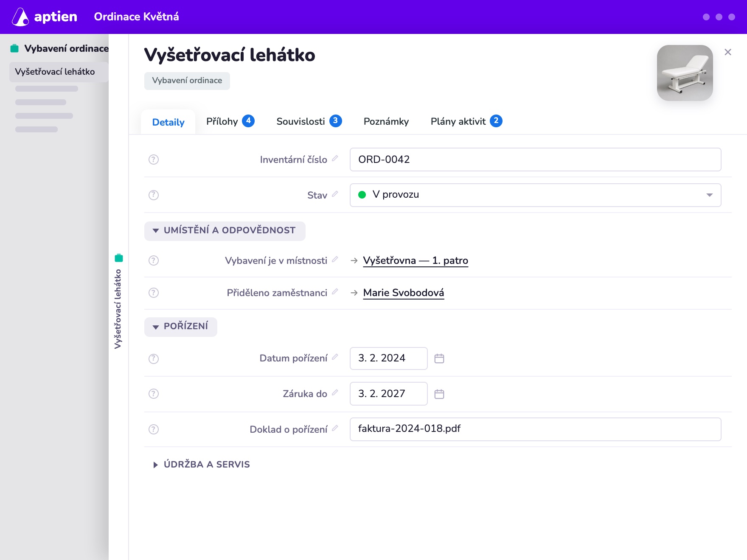The width and height of the screenshot is (747, 560).
Task: Collapse the Umístění a odpovědnost section
Action: 225,231
